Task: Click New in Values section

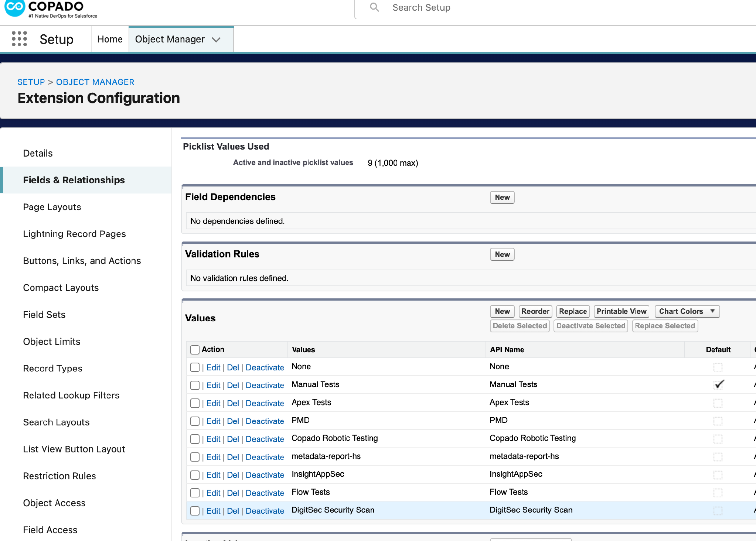Action: pyautogui.click(x=502, y=311)
